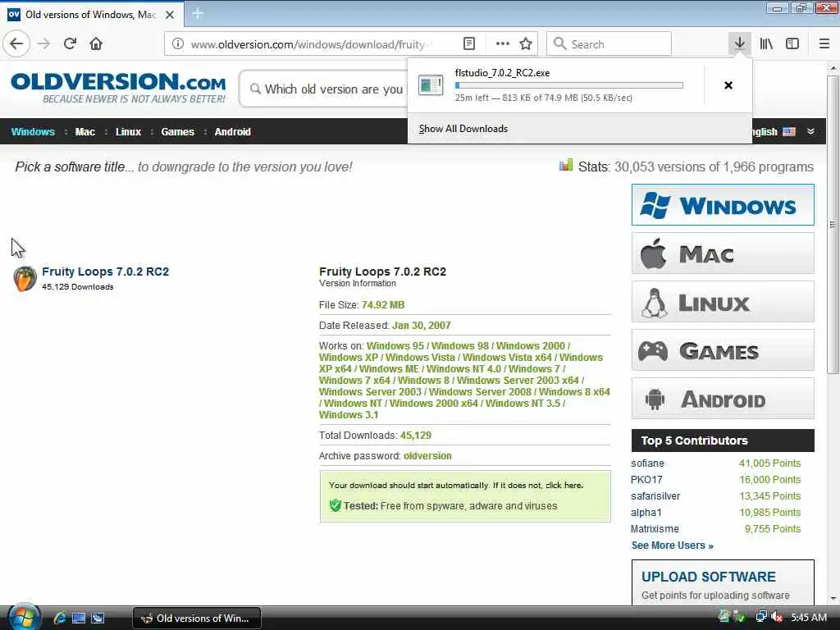The width and height of the screenshot is (840, 630).
Task: Click the 'click here' download link
Action: [564, 486]
